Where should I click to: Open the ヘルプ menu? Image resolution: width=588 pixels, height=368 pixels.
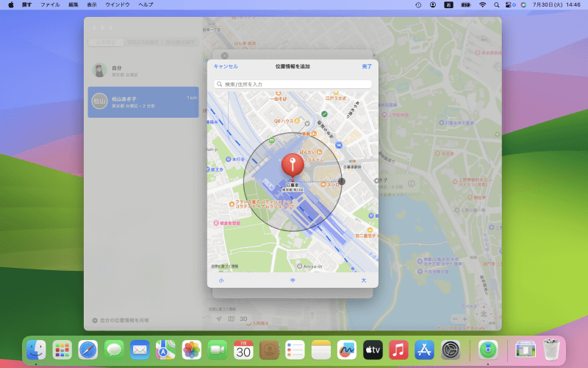point(146,5)
